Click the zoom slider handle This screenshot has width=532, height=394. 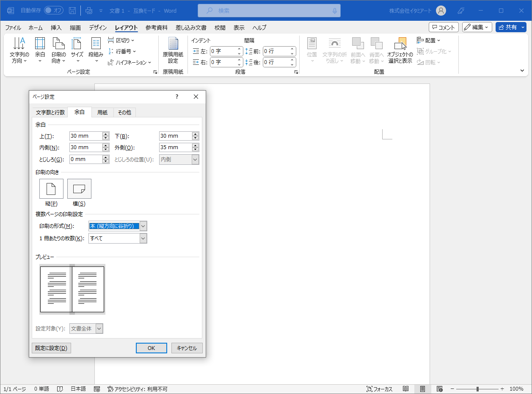477,389
